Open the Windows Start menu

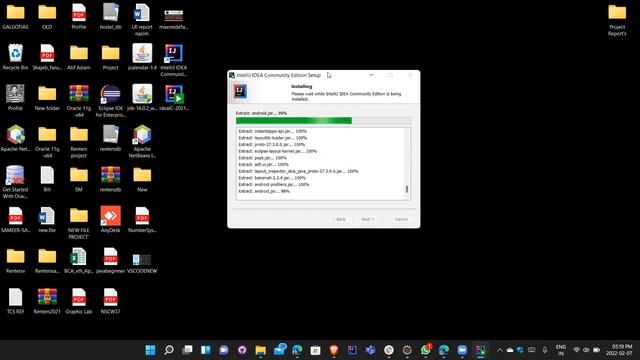pos(151,350)
